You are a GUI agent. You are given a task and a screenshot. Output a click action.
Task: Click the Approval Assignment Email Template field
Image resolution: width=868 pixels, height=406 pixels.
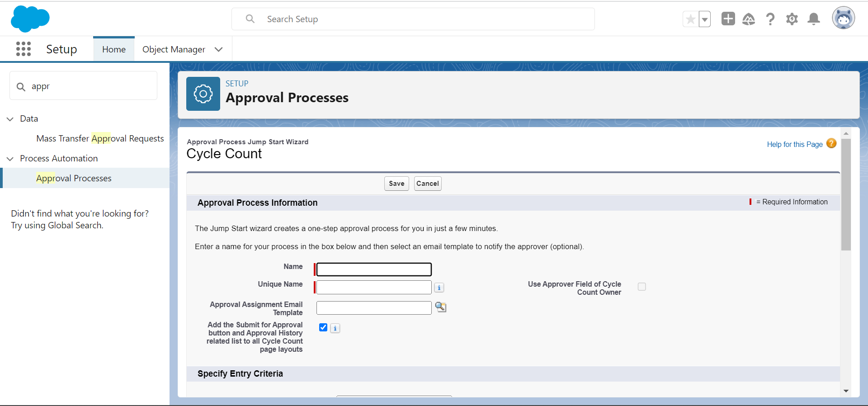click(x=374, y=308)
